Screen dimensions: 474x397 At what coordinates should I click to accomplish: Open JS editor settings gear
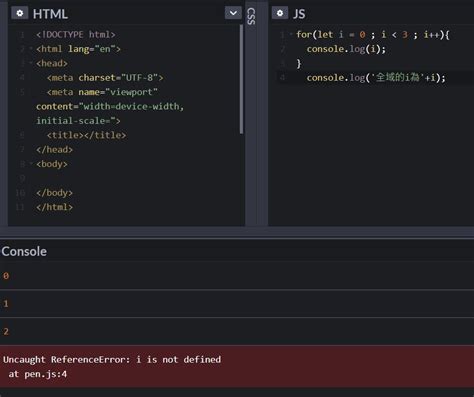point(280,13)
